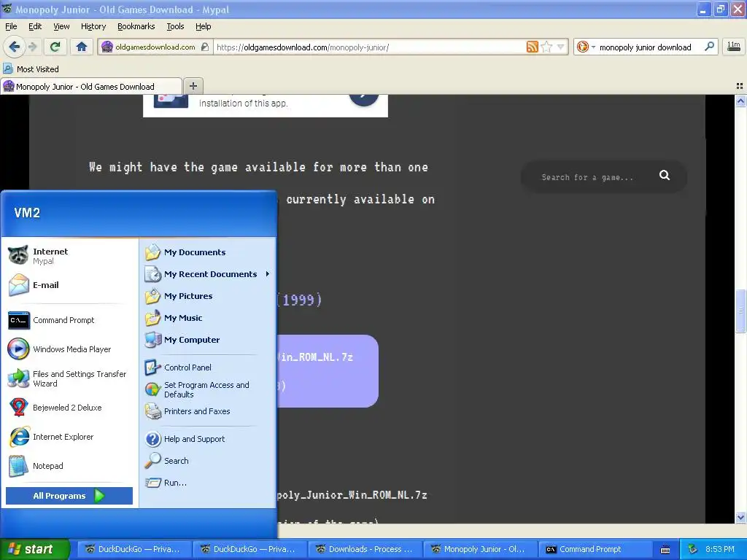This screenshot has width=747, height=560.
Task: Launch Windows Media Player
Action: [69, 349]
